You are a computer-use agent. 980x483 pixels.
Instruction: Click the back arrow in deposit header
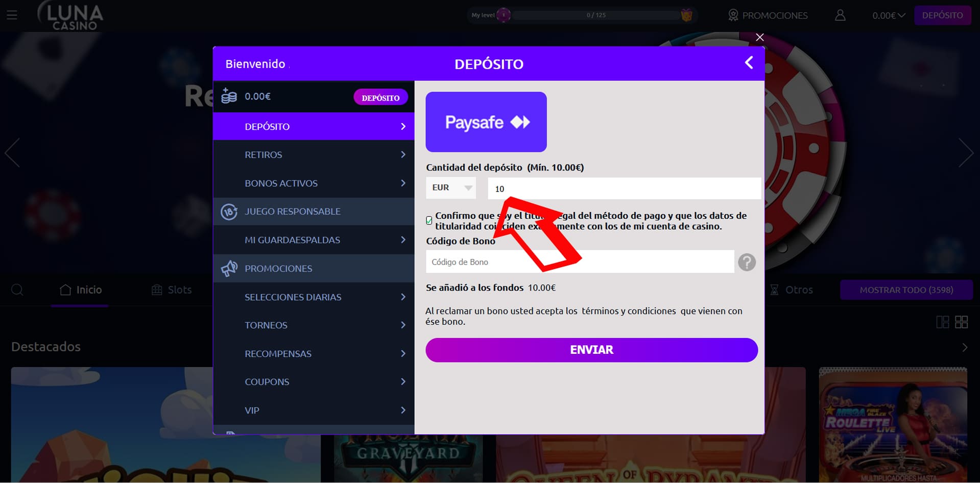tap(749, 63)
